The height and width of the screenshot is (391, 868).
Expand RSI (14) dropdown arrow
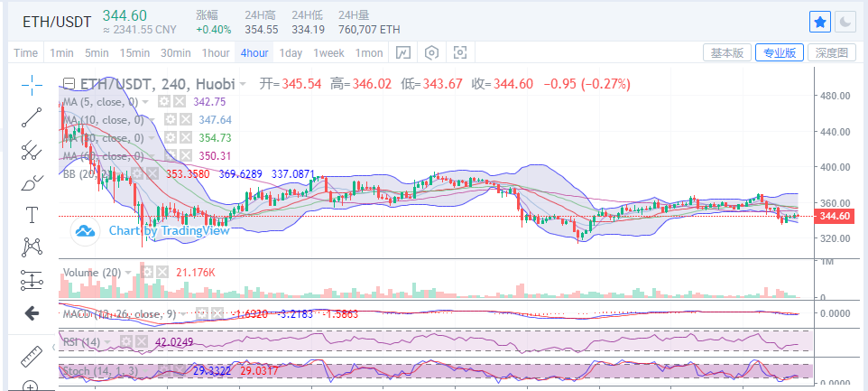point(107,342)
